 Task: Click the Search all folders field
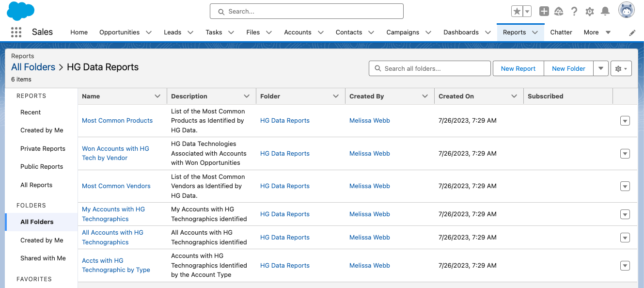click(x=430, y=68)
